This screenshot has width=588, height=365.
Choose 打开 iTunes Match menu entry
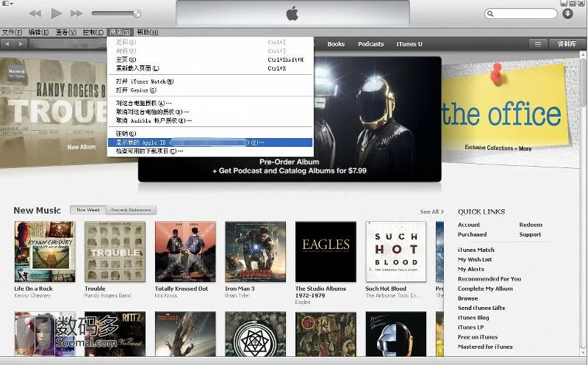tap(210, 82)
